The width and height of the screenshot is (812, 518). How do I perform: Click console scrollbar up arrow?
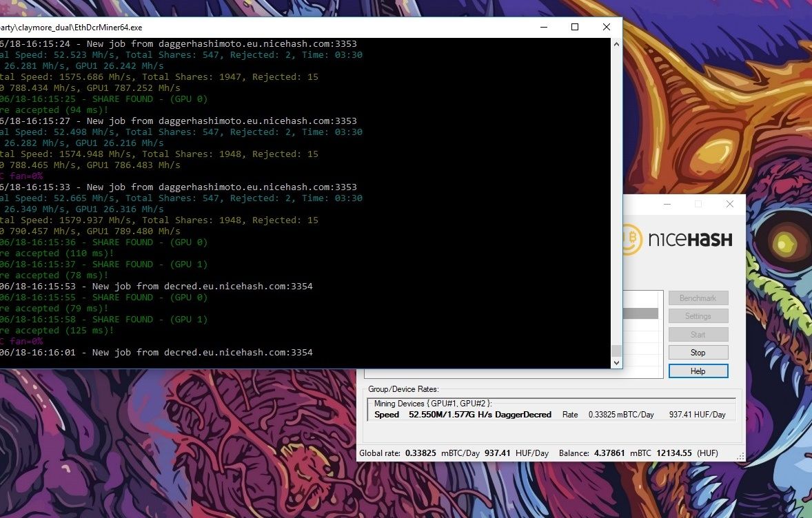[616, 45]
